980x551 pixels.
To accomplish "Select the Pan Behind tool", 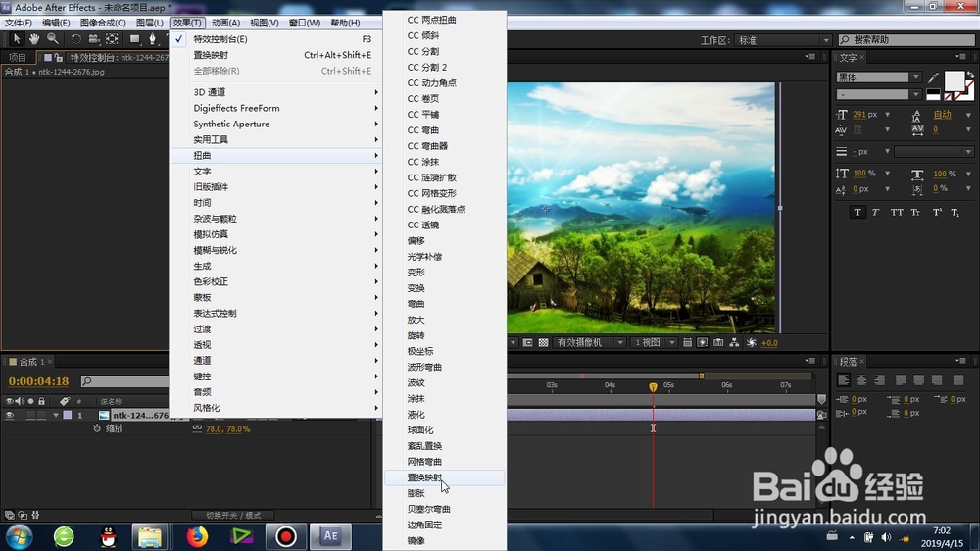I will pyautogui.click(x=112, y=39).
